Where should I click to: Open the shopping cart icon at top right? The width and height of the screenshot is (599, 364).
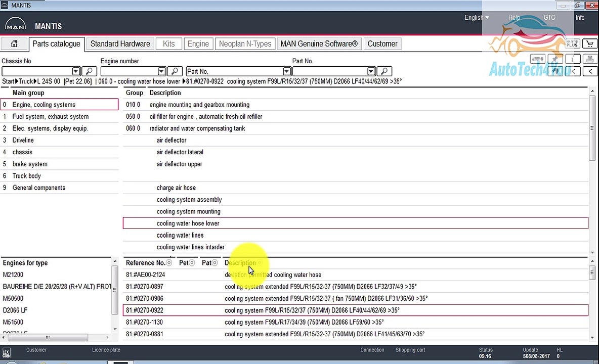click(589, 44)
